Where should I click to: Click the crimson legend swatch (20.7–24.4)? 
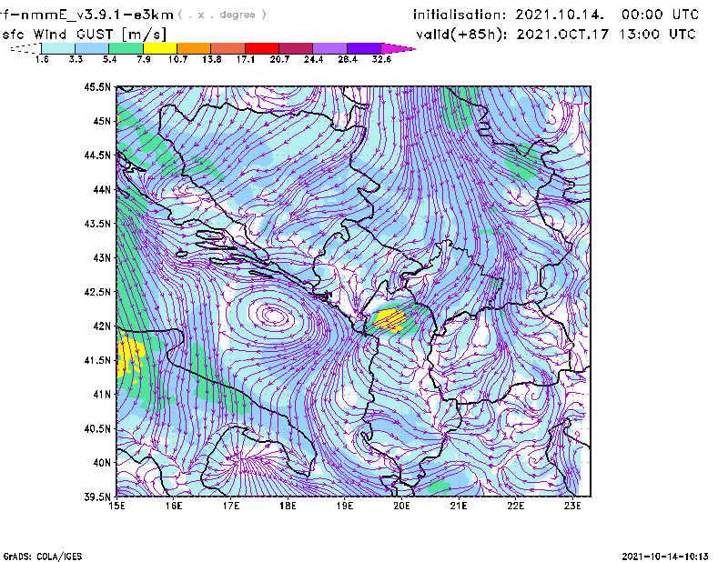(x=297, y=48)
